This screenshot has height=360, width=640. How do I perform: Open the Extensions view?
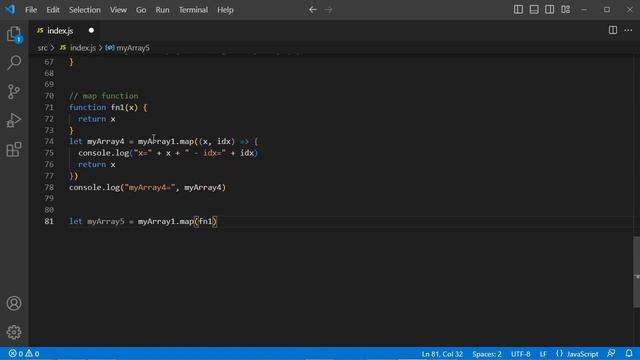click(x=14, y=149)
